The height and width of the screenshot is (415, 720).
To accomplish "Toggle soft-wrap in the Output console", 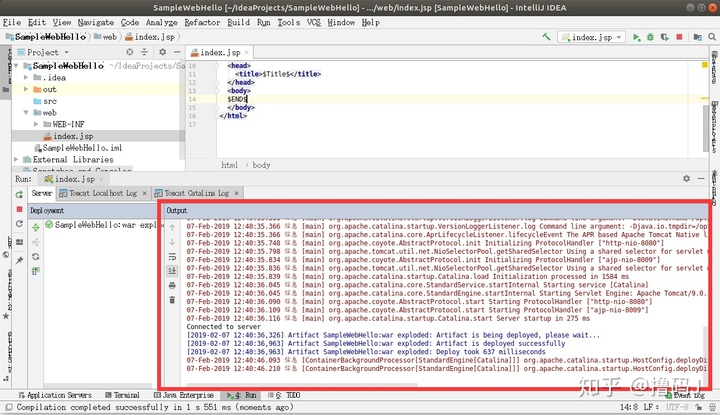I will 172,257.
